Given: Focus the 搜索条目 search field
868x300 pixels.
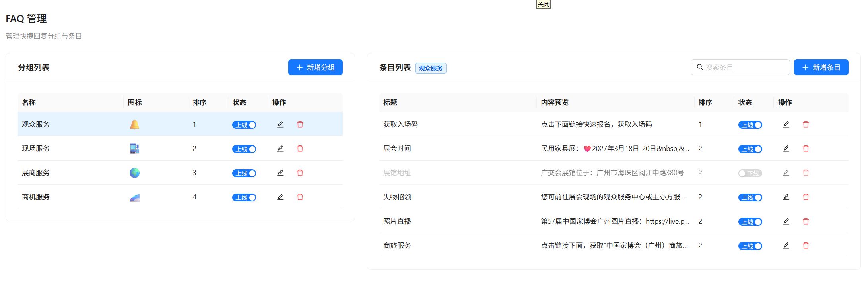Looking at the screenshot, I should pos(740,67).
